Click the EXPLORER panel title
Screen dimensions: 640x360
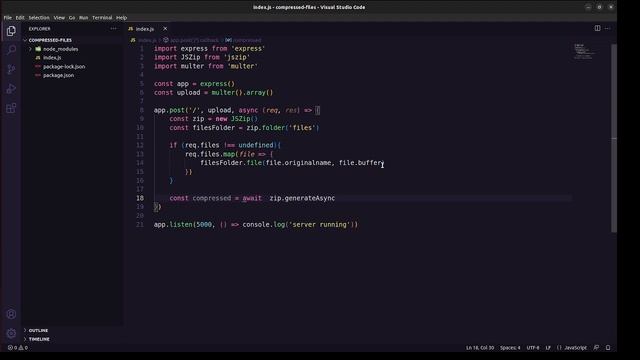coord(40,29)
